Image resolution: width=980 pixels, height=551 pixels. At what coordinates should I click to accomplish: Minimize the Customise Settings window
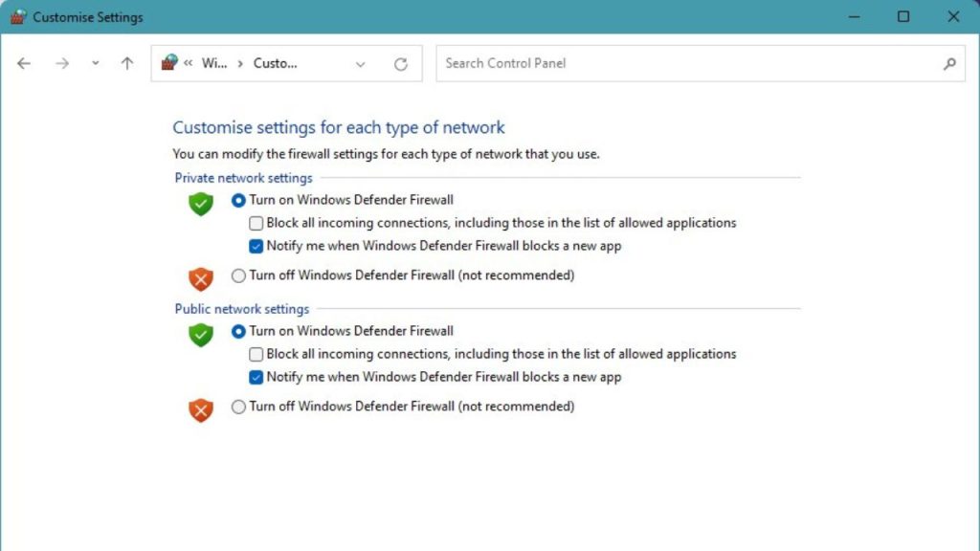click(x=854, y=17)
